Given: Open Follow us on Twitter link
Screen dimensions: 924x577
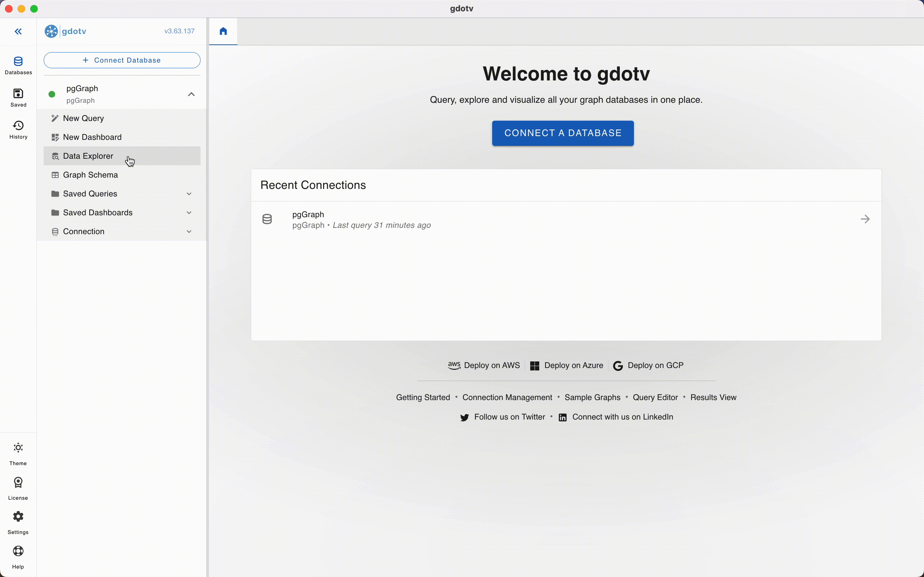Looking at the screenshot, I should (503, 417).
